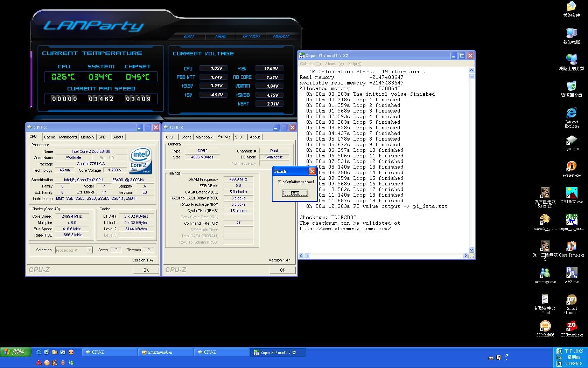Click the FSB:DRAM value 5:6
Image resolution: width=588 pixels, height=368 pixels.
(x=238, y=185)
